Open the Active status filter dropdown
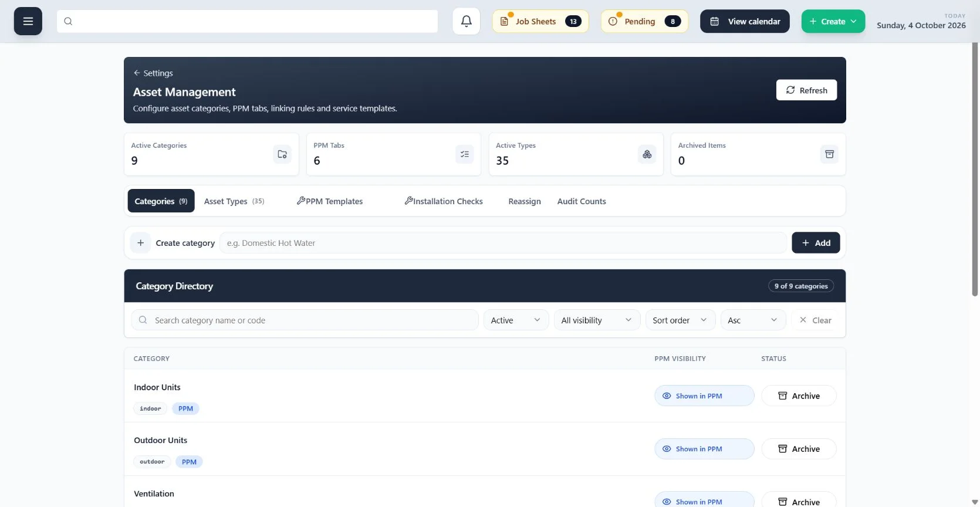 coord(516,320)
